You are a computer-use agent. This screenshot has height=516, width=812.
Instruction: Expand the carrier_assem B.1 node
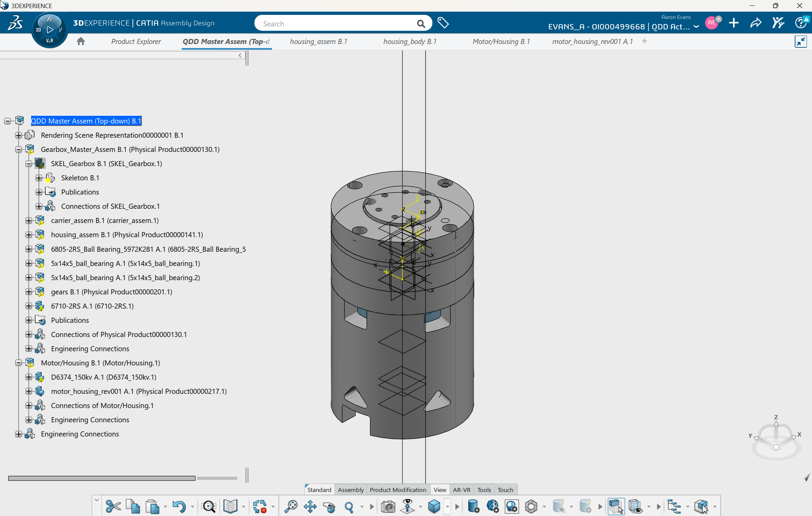coord(29,221)
